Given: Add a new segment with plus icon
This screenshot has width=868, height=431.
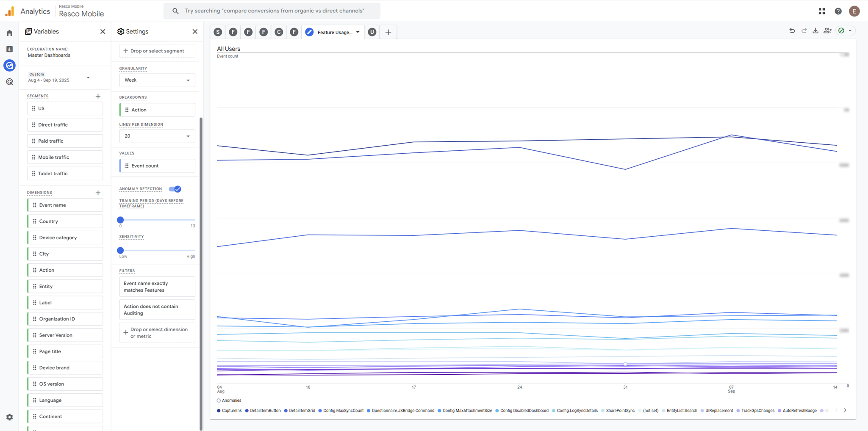Looking at the screenshot, I should coord(98,96).
